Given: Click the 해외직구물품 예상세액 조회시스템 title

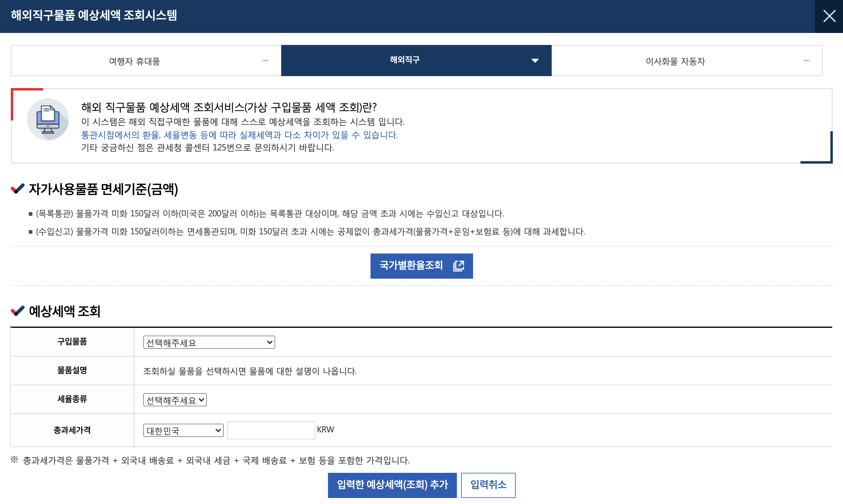Looking at the screenshot, I should (x=94, y=15).
